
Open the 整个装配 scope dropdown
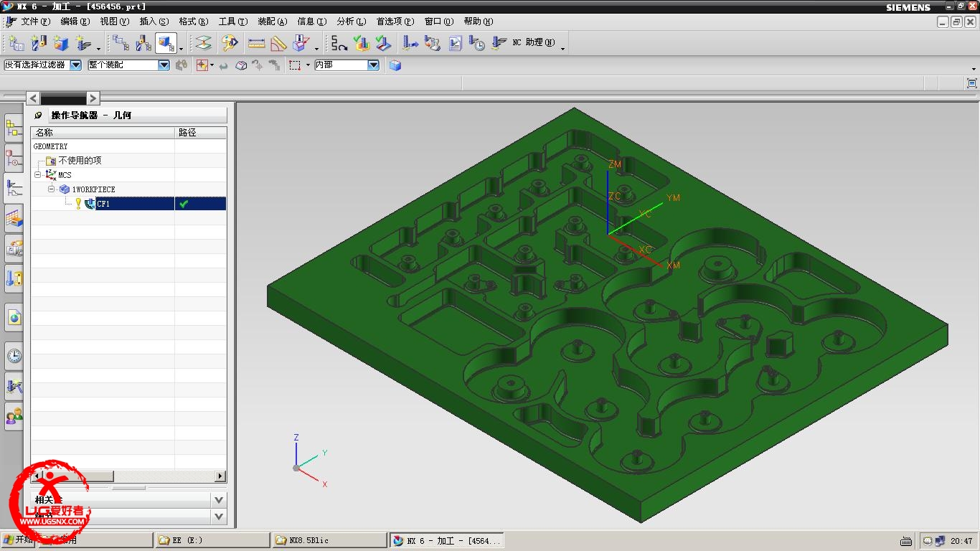click(x=164, y=65)
